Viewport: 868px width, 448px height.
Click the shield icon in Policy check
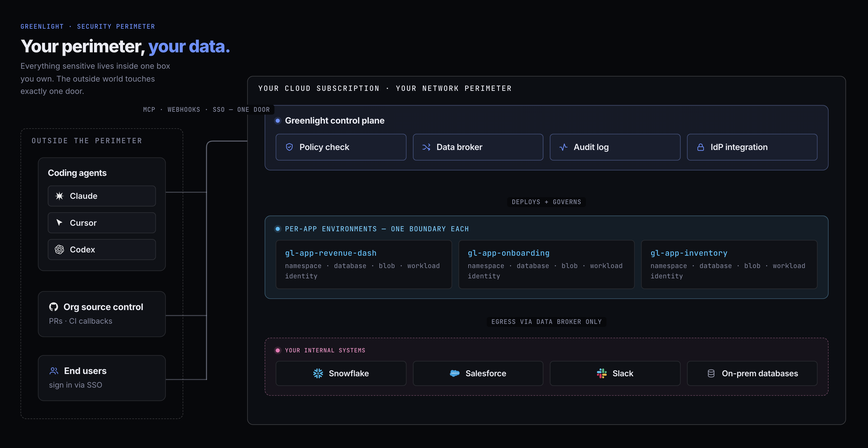tap(289, 147)
